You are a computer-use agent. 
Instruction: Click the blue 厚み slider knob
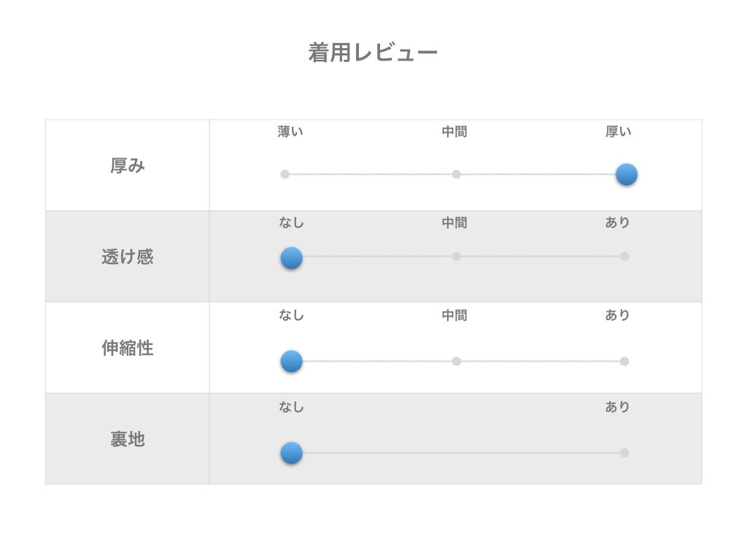click(x=626, y=175)
